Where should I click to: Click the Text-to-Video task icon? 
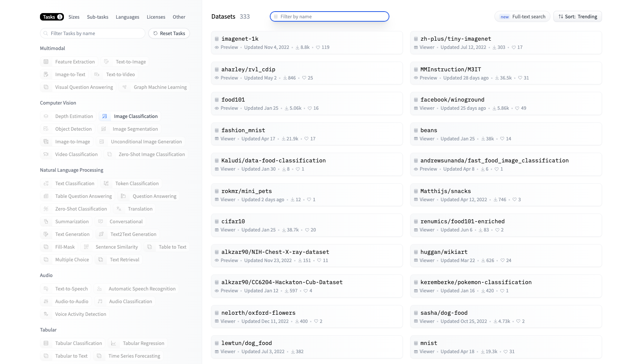[x=97, y=75]
